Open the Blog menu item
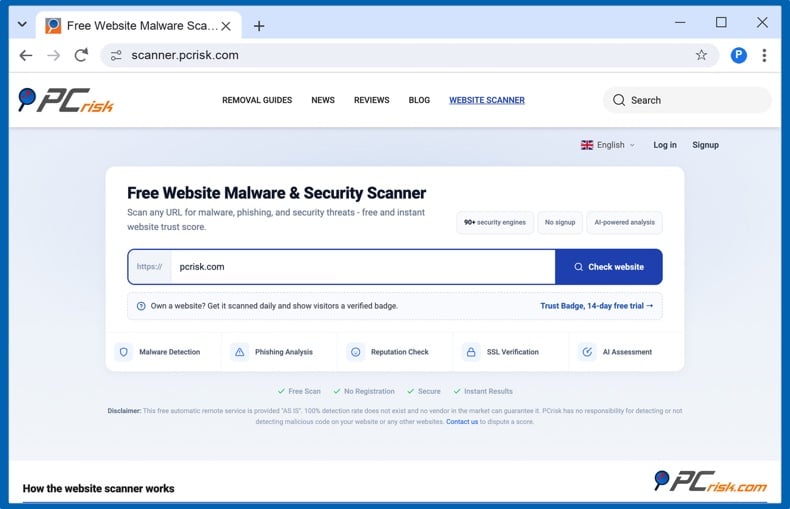 tap(419, 100)
